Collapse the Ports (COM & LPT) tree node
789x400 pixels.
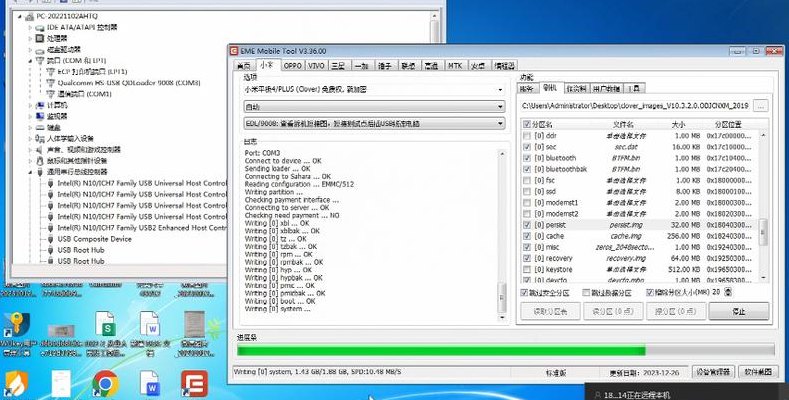pos(30,60)
